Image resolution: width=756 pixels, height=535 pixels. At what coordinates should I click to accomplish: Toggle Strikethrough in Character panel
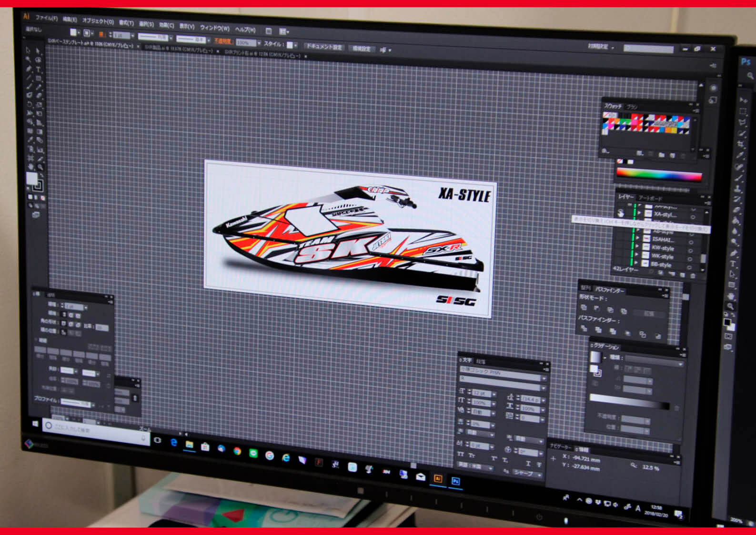(x=539, y=464)
